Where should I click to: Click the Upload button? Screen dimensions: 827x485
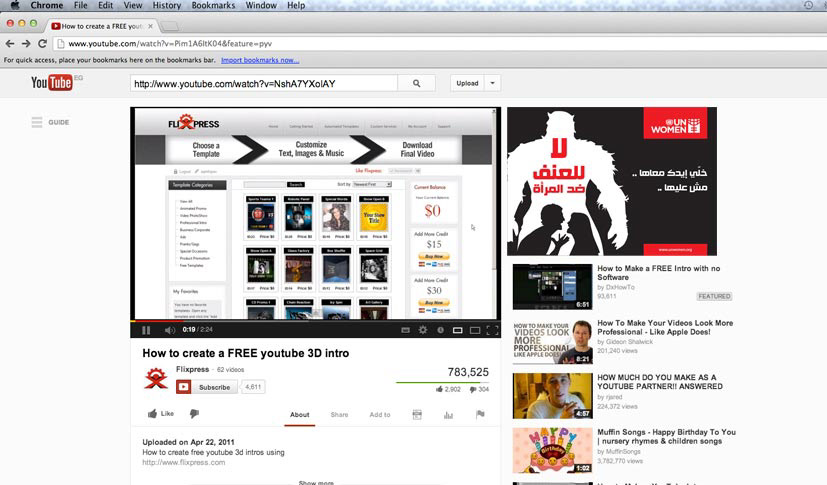[x=467, y=83]
